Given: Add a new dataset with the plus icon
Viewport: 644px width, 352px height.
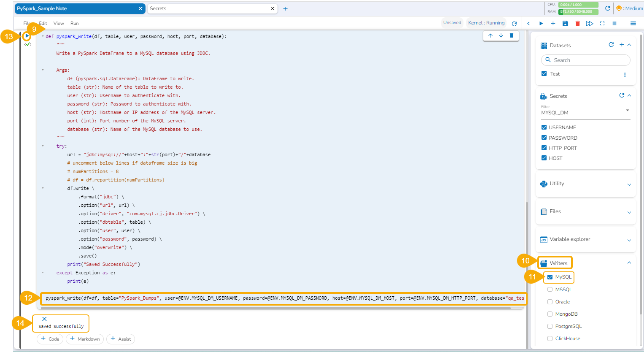Looking at the screenshot, I should coord(622,45).
